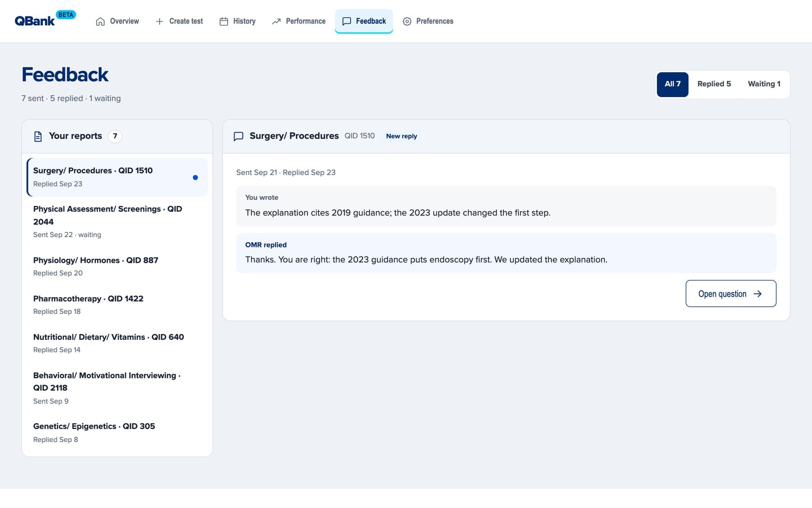This screenshot has height=508, width=812.
Task: Click the Create test plus icon
Action: pos(159,21)
